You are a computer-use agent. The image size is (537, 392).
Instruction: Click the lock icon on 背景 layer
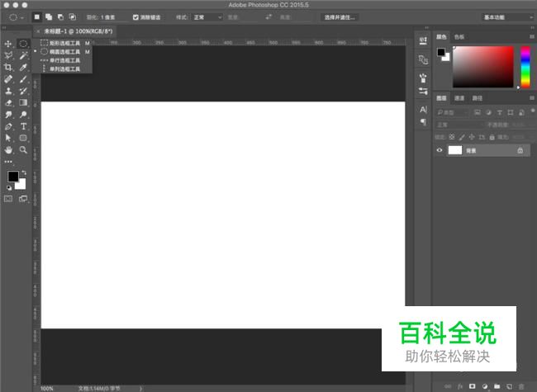(x=519, y=150)
